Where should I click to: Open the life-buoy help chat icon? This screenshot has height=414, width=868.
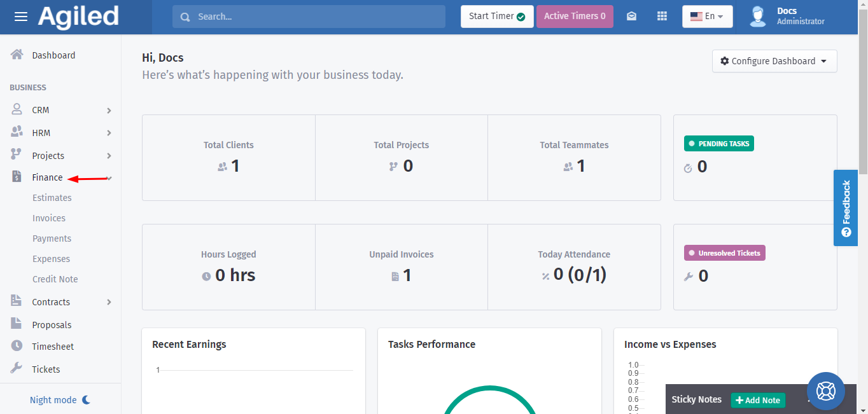[825, 390]
